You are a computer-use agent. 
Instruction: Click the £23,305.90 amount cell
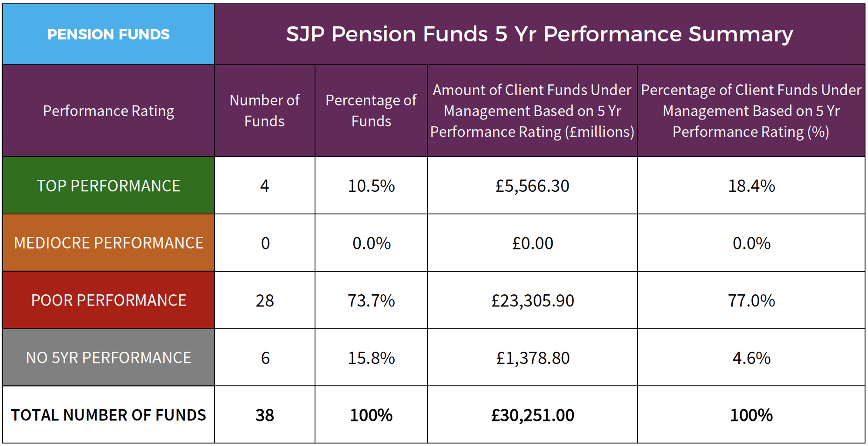[x=533, y=301]
